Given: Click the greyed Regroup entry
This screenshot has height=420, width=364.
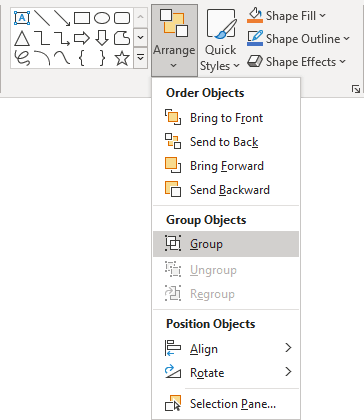Looking at the screenshot, I should point(226,294).
